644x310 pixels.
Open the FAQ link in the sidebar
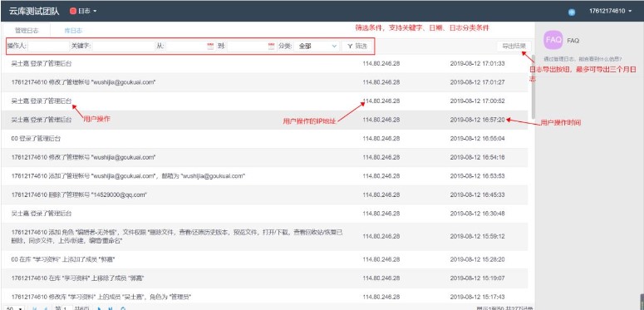tap(573, 41)
